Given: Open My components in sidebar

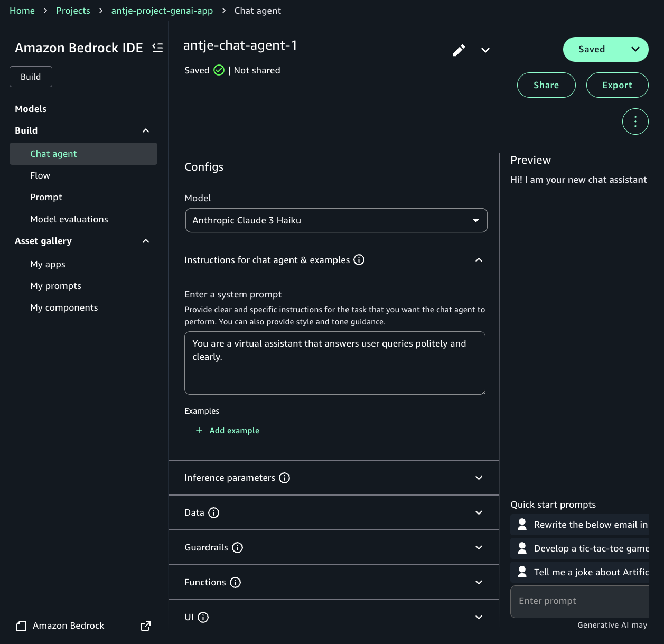Looking at the screenshot, I should pos(64,307).
